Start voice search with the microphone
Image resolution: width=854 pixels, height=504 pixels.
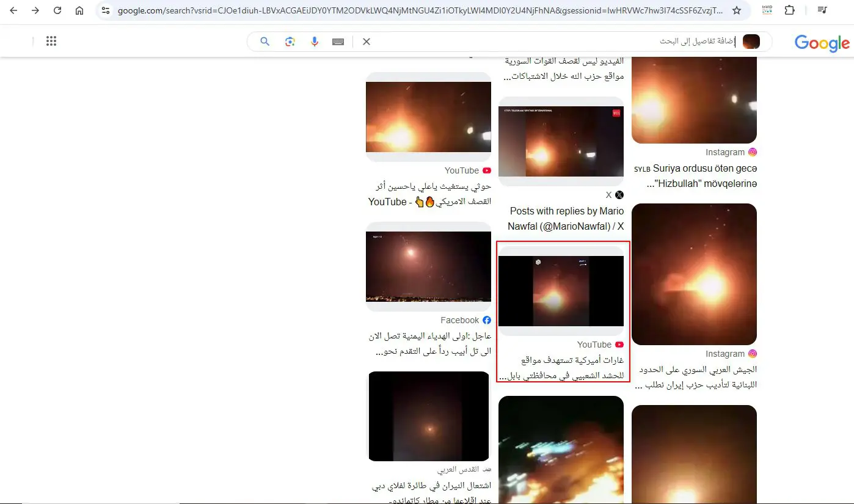point(315,42)
